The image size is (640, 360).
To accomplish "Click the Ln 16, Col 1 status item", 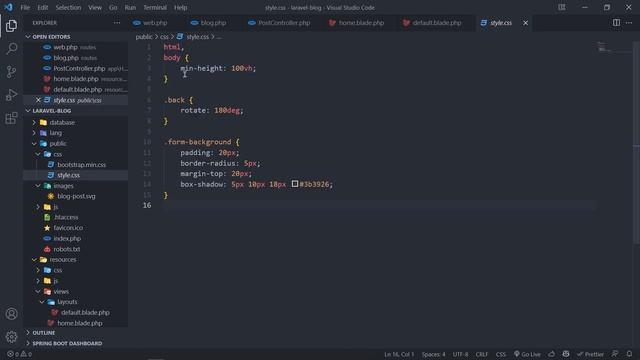I will tap(399, 354).
